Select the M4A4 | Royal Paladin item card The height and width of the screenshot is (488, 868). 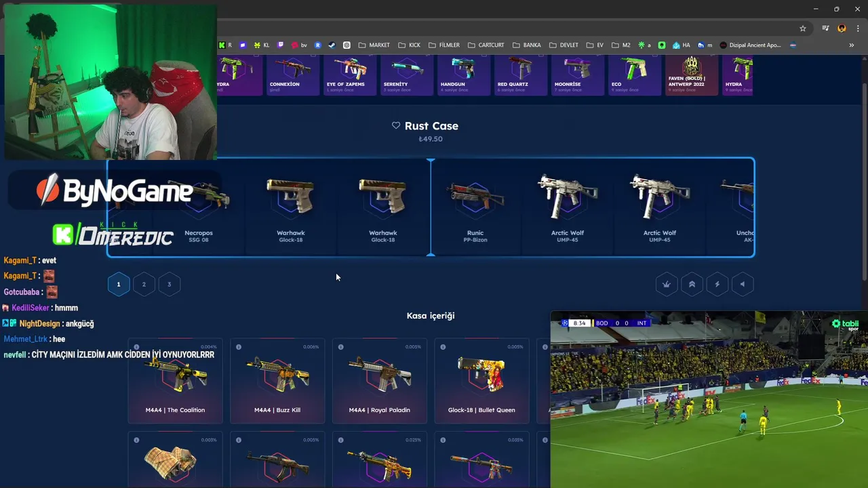[380, 382]
